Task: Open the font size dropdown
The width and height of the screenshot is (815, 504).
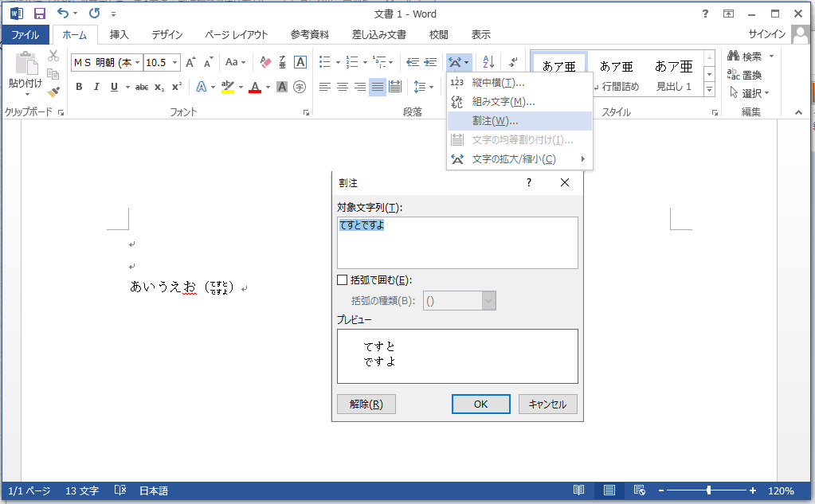Action: click(x=175, y=62)
